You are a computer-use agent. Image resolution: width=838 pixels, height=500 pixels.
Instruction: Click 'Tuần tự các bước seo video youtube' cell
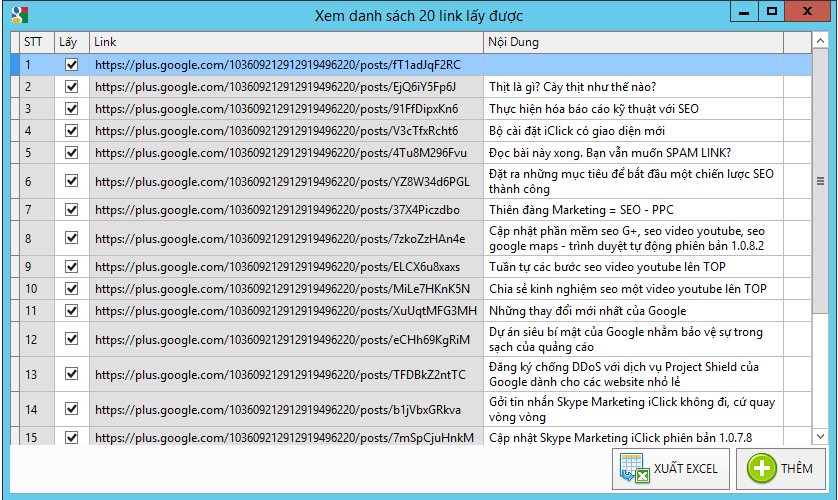click(633, 267)
